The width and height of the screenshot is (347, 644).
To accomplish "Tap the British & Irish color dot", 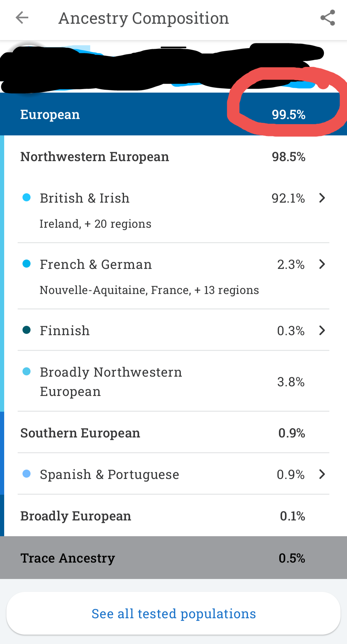I will (27, 198).
